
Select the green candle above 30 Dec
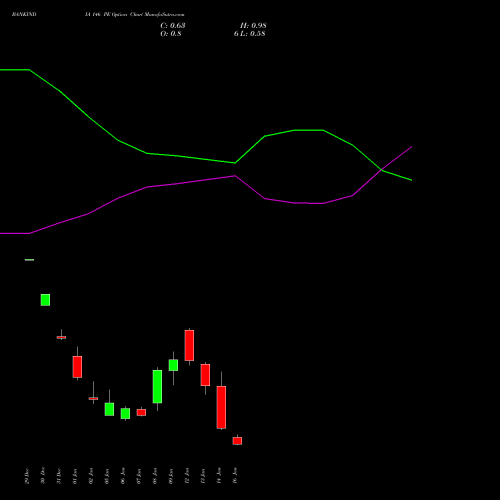pyautogui.click(x=45, y=300)
